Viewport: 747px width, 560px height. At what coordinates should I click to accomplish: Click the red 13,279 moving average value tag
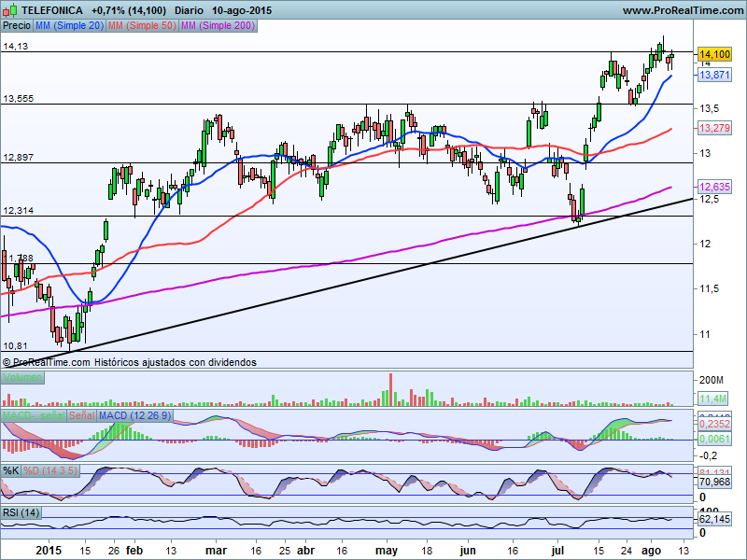713,128
